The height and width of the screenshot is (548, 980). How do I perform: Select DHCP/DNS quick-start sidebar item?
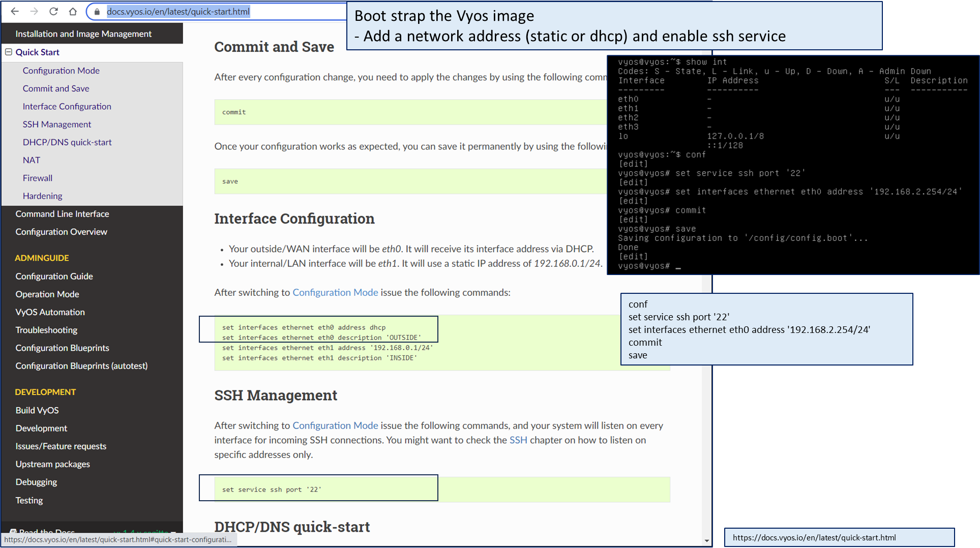[67, 142]
